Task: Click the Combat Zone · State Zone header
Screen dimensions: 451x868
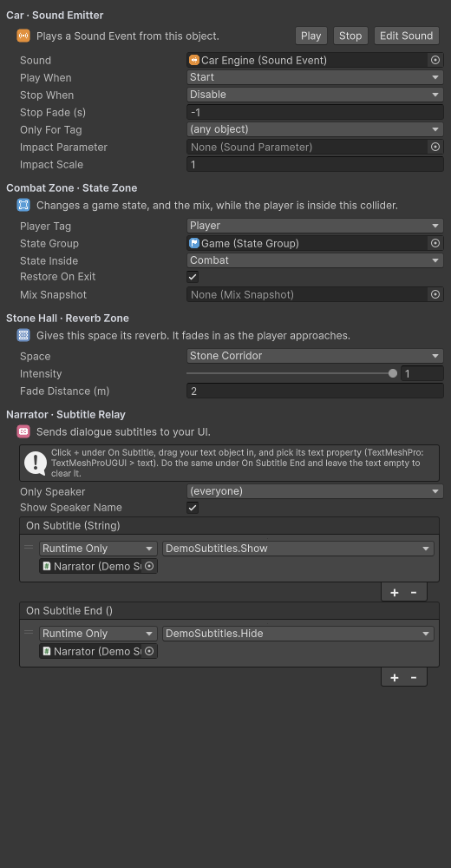Action: tap(71, 188)
